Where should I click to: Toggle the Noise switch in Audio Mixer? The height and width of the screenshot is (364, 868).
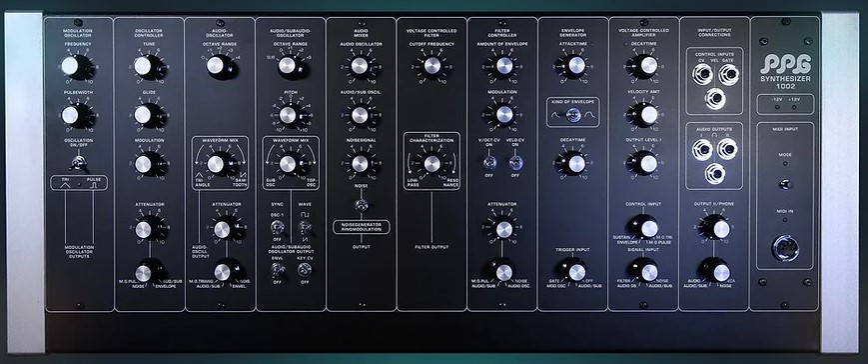click(361, 204)
